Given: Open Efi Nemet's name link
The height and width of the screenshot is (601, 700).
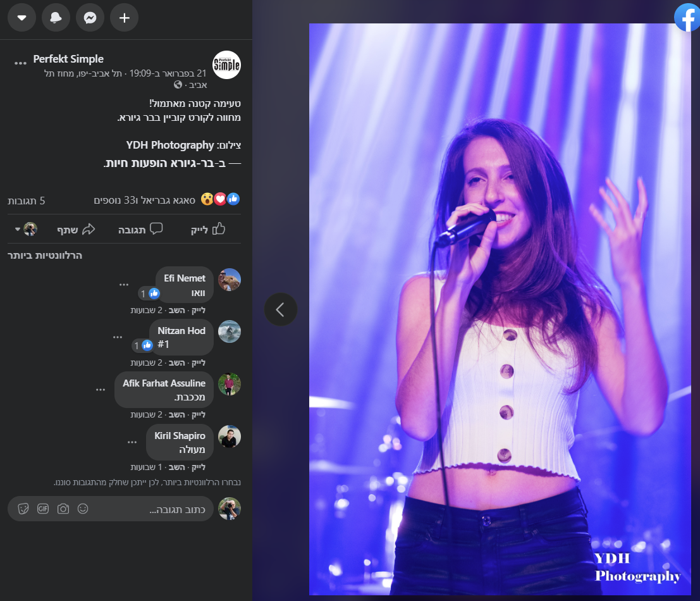Looking at the screenshot, I should [185, 278].
